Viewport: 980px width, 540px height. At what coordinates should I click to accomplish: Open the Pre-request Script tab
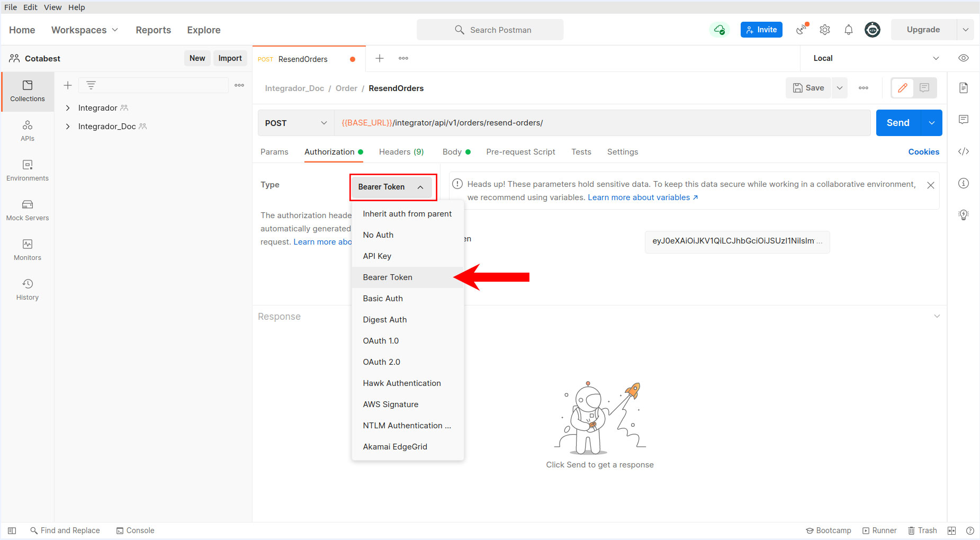coord(520,152)
